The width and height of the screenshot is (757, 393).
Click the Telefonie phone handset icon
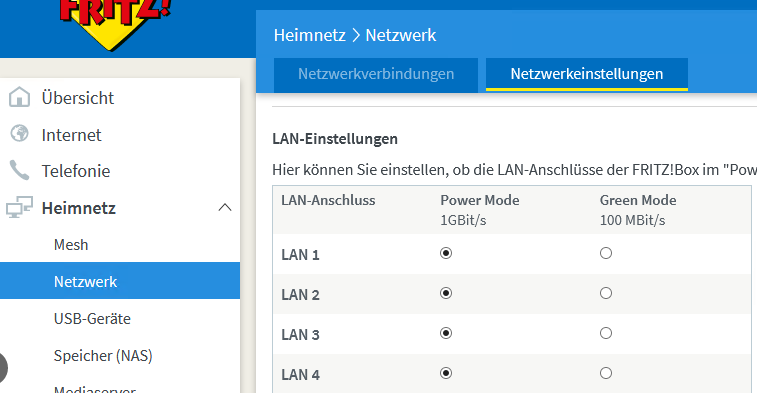click(19, 170)
